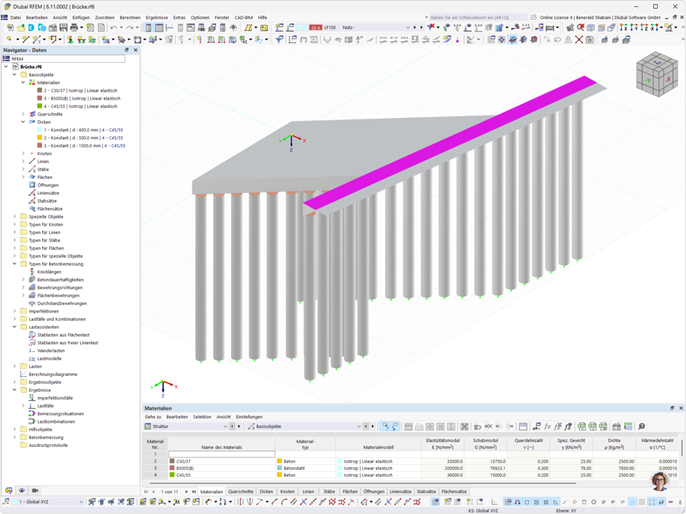Viewport: 686px width, 514px height.
Task: Click the Undo arrow icon
Action: (114, 28)
